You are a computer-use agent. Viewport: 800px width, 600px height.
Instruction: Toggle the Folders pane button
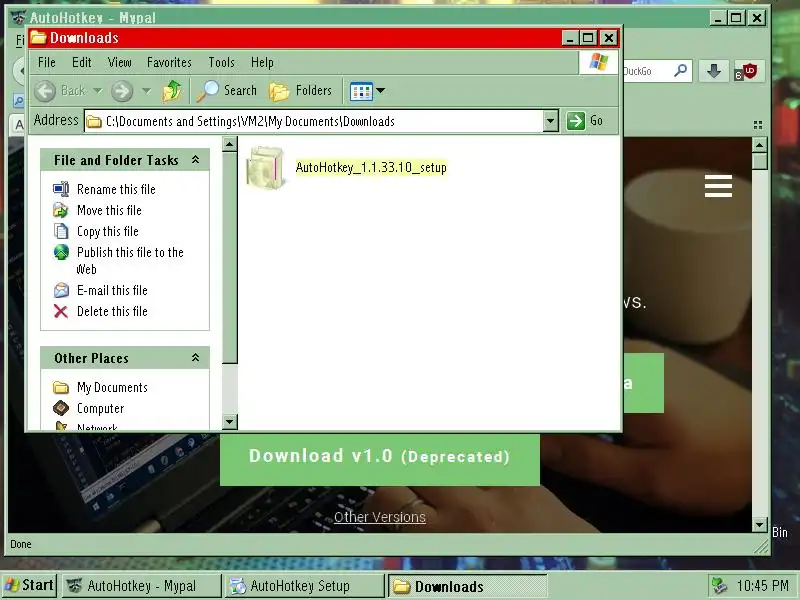(301, 91)
